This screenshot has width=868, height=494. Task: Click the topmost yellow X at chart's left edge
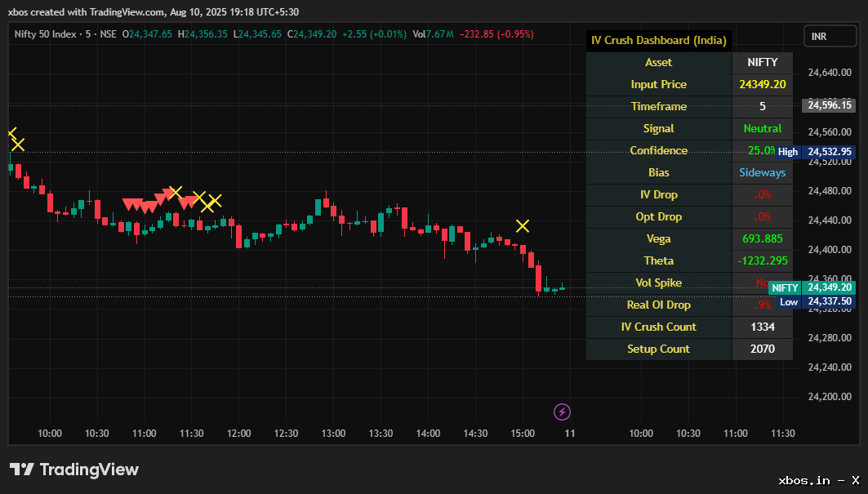pos(11,133)
